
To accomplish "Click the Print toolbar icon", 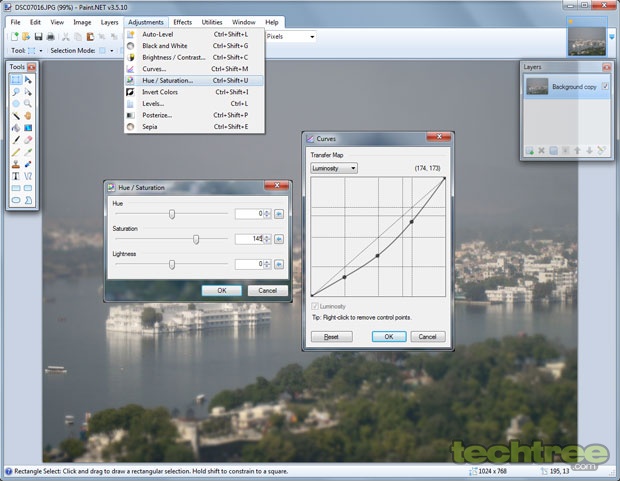I will [x=51, y=37].
